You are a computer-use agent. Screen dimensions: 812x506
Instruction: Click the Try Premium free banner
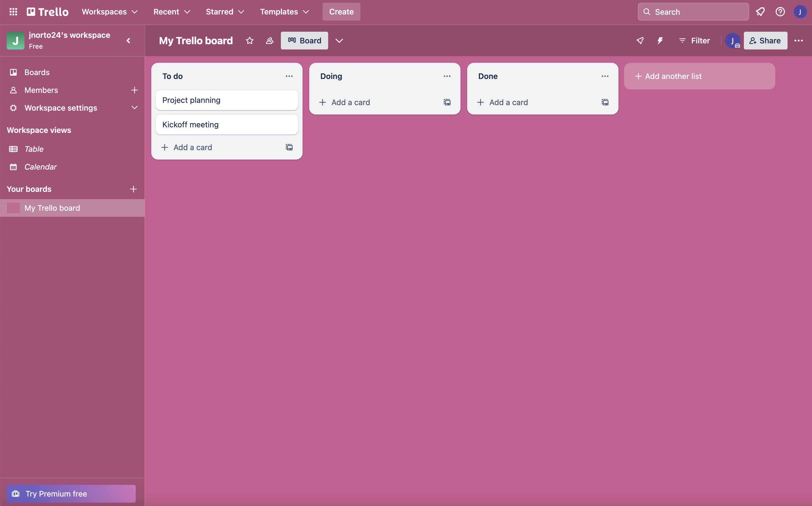71,493
